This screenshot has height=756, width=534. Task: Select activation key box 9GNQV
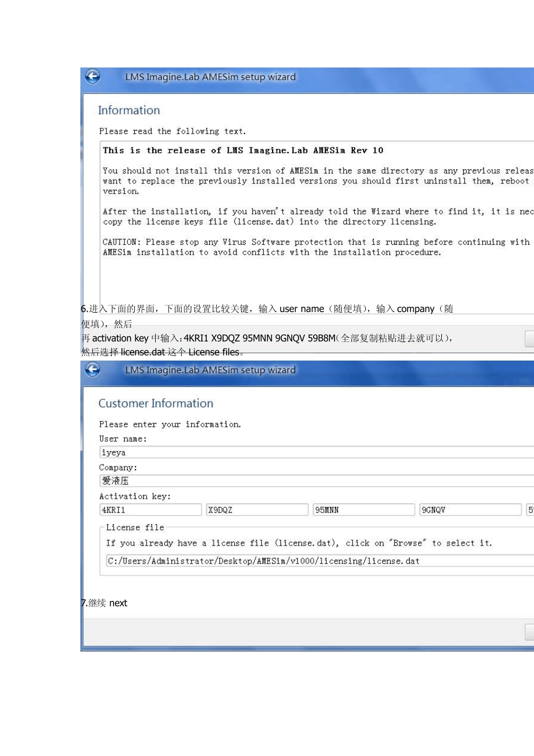pos(471,510)
